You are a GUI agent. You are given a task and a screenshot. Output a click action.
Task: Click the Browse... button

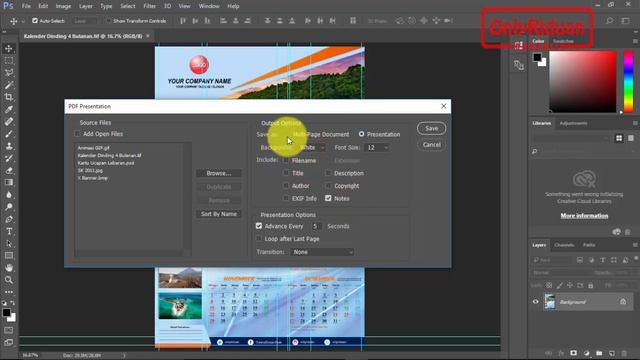(x=218, y=173)
